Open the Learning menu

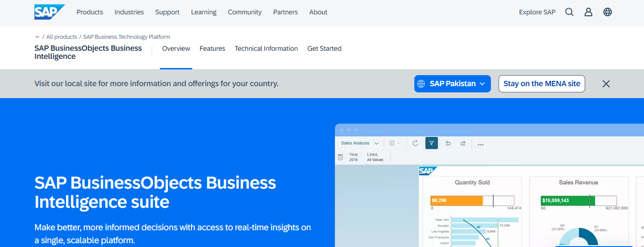pyautogui.click(x=204, y=12)
